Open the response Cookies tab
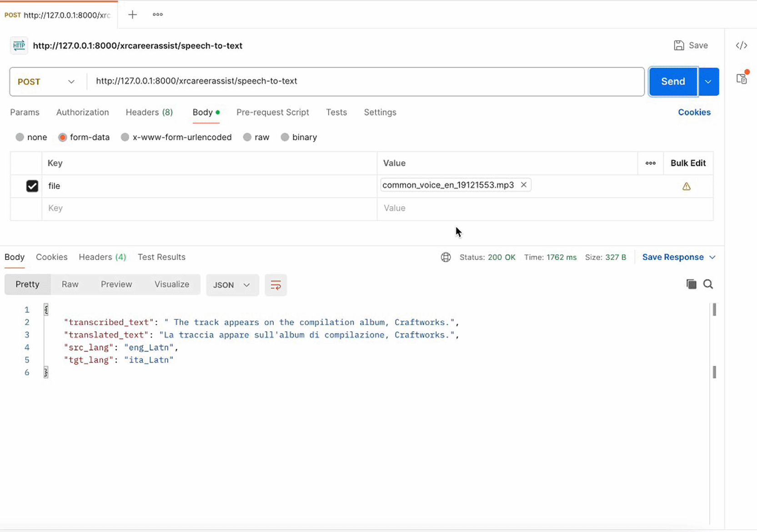The image size is (757, 532). pyautogui.click(x=52, y=257)
